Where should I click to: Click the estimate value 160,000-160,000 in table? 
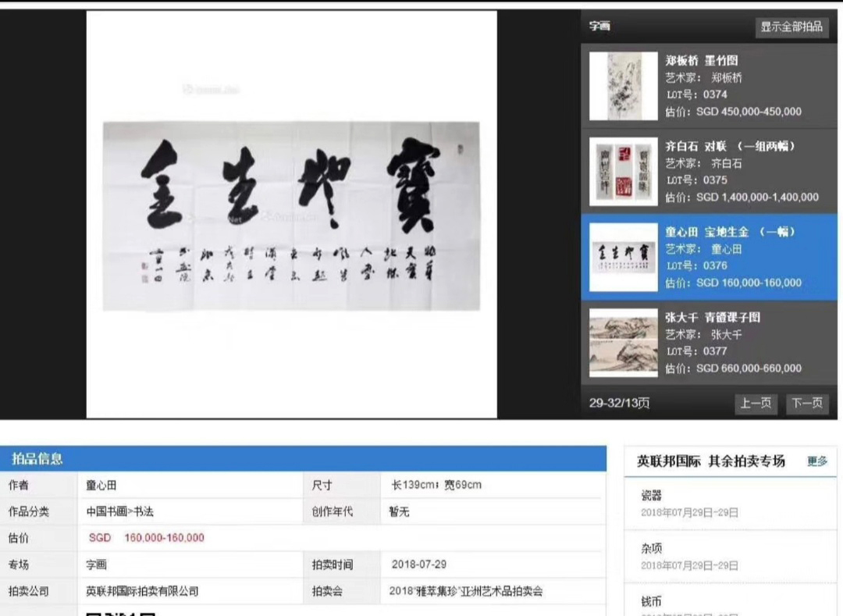pos(164,537)
